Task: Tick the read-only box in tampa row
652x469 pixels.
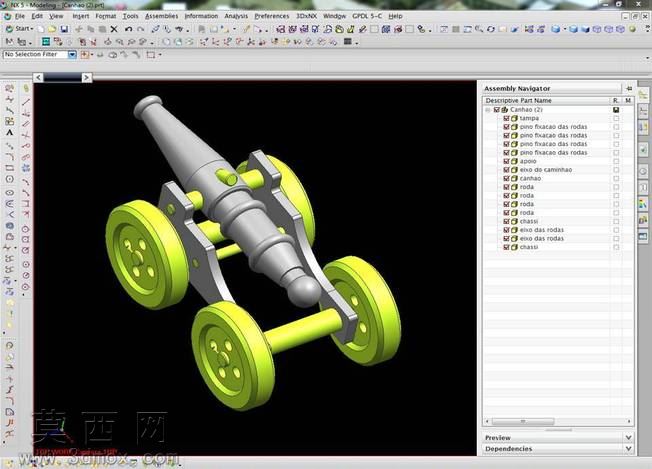Action: 616,118
